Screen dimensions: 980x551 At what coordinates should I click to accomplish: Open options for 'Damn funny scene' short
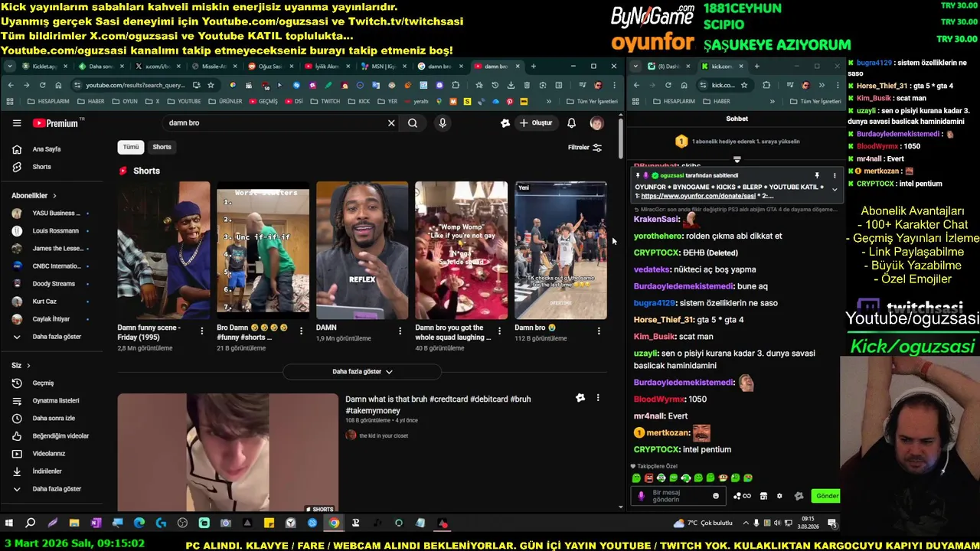202,331
